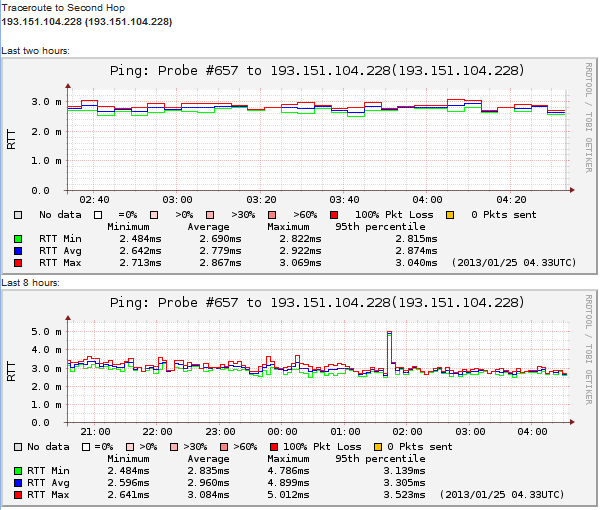Image resolution: width=601 pixels, height=510 pixels.
Task: Click the green RTT Min swatch in eight-hour graph legend
Action: 18,471
